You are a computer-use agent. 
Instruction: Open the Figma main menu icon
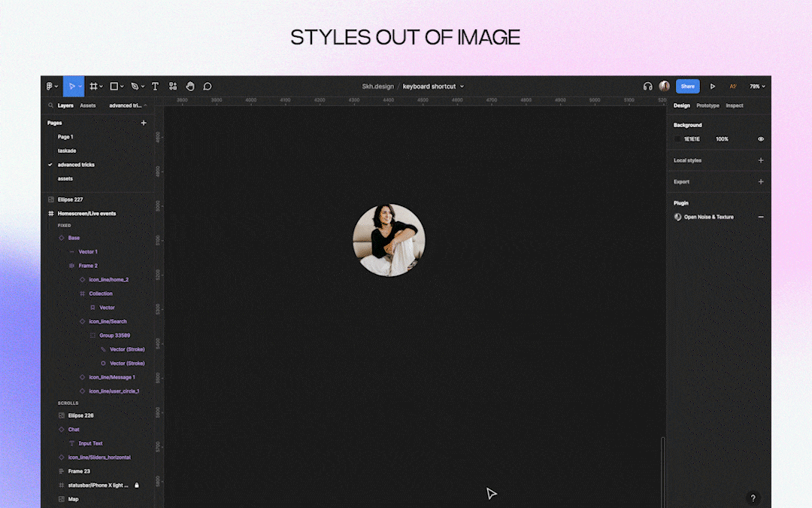coord(50,87)
